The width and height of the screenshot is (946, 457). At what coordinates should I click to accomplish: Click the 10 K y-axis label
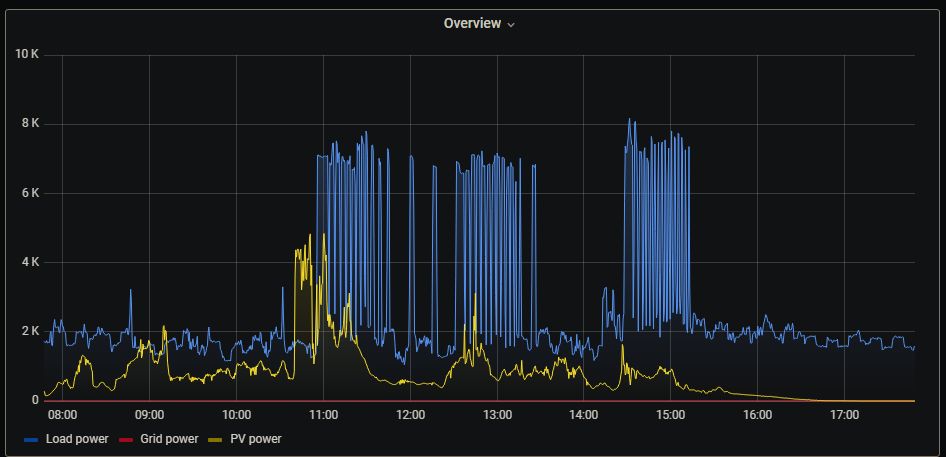coord(27,54)
